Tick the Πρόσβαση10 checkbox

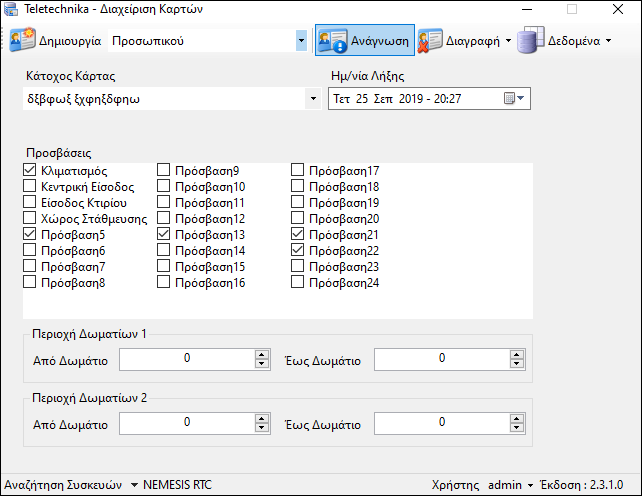pyautogui.click(x=163, y=186)
